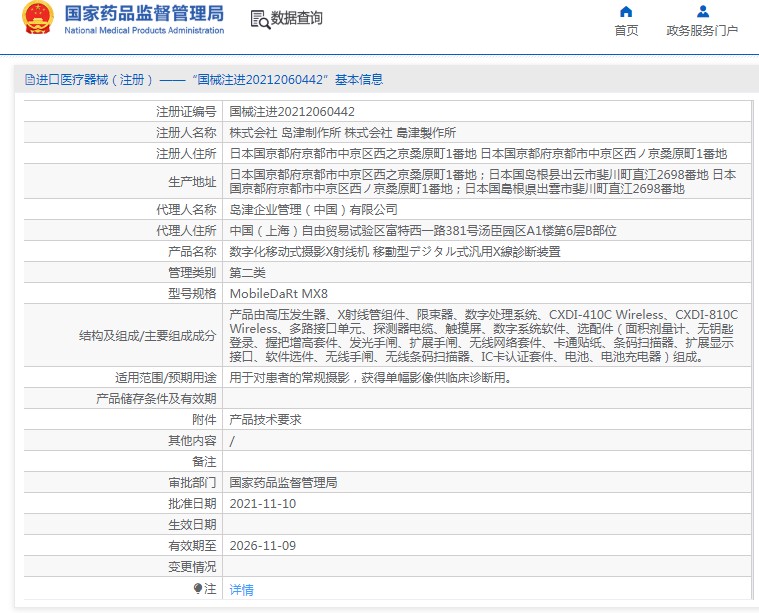Click the 备注 row label
759x613 pixels.
point(204,461)
